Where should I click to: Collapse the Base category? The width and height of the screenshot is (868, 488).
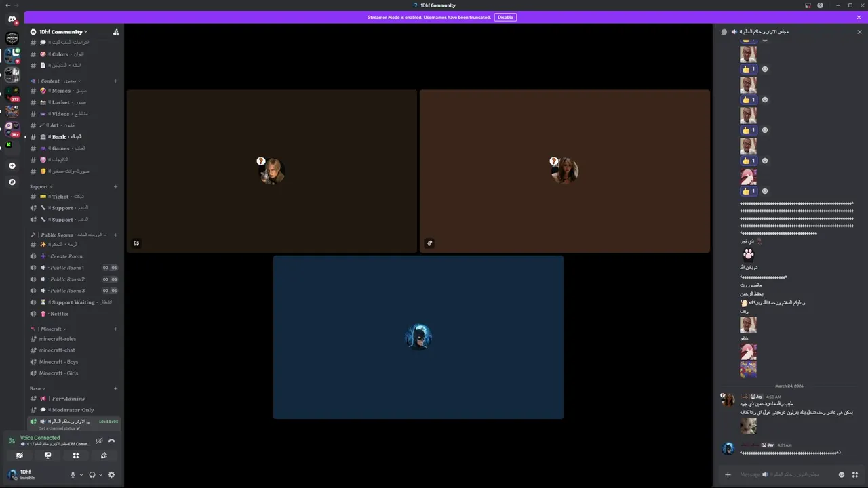click(x=37, y=388)
